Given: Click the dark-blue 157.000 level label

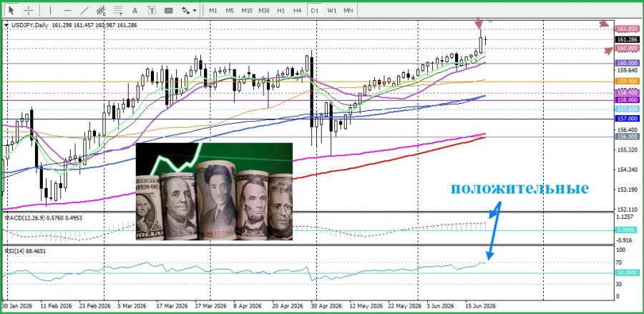Looking at the screenshot, I should pos(627,118).
